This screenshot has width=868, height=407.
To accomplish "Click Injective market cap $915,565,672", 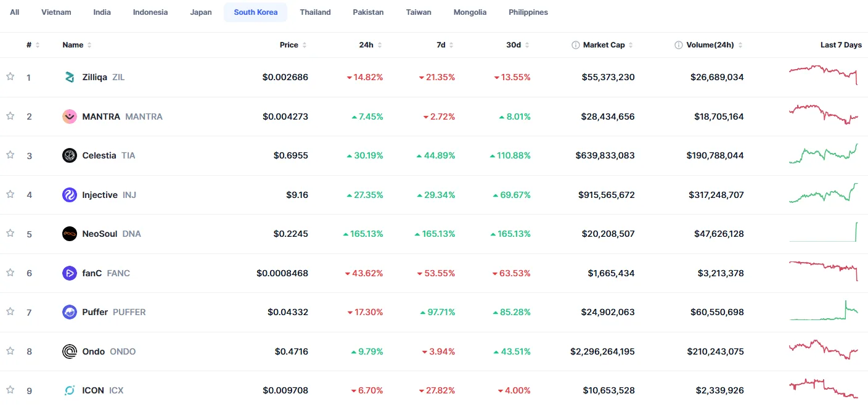I will click(607, 195).
